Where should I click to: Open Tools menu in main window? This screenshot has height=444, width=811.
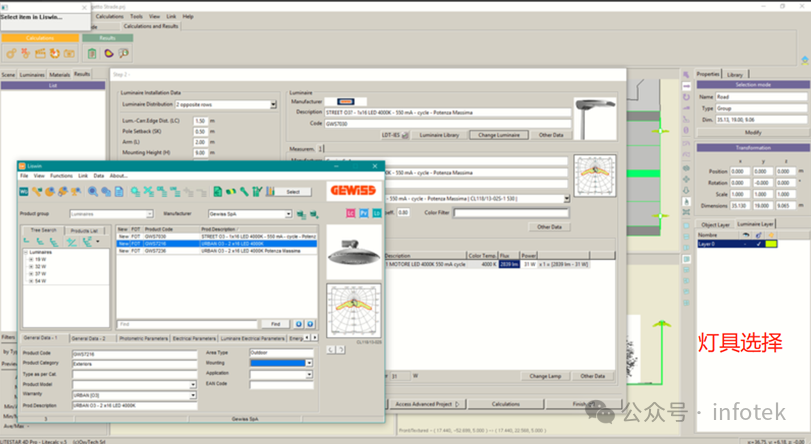137,17
